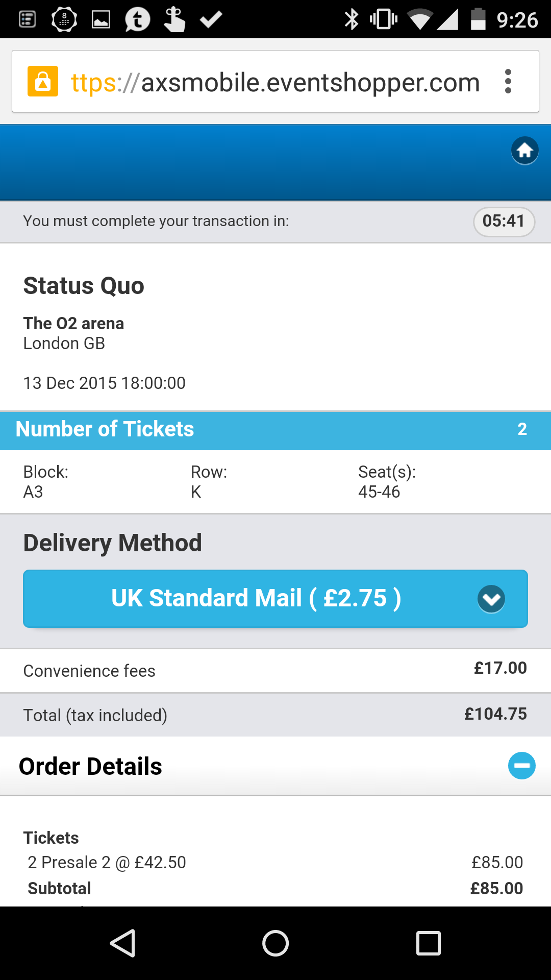
Task: Tap the Status Quo event title
Action: (x=84, y=286)
